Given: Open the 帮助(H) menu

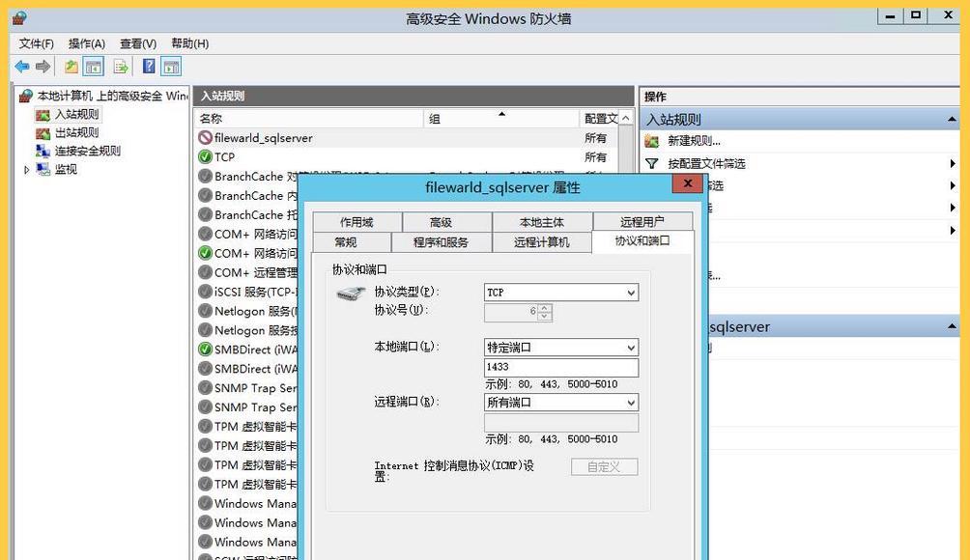Looking at the screenshot, I should (190, 43).
